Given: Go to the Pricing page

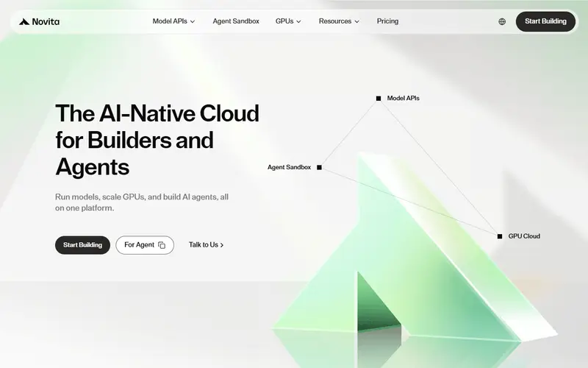Looking at the screenshot, I should 387,21.
